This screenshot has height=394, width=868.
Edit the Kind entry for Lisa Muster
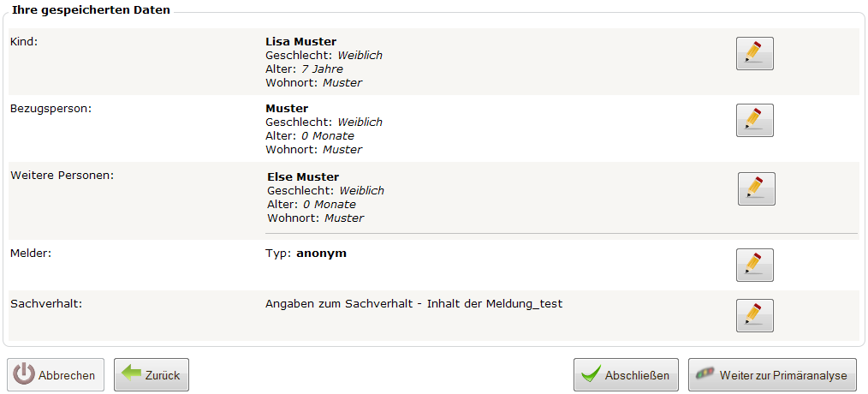(x=754, y=54)
